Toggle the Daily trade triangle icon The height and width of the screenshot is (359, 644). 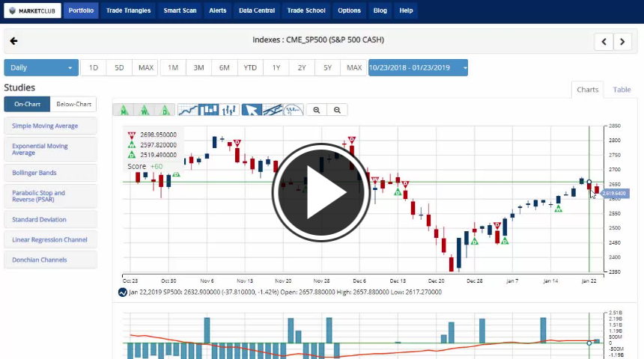point(165,110)
